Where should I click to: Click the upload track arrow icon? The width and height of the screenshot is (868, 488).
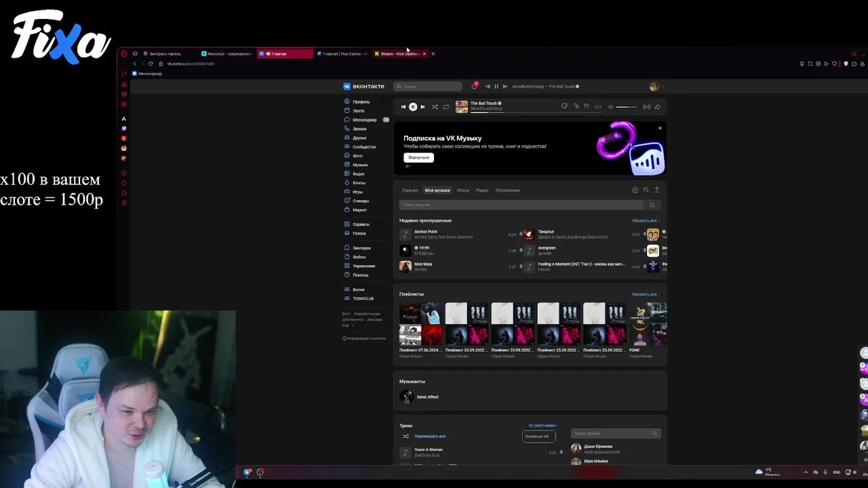(x=656, y=190)
